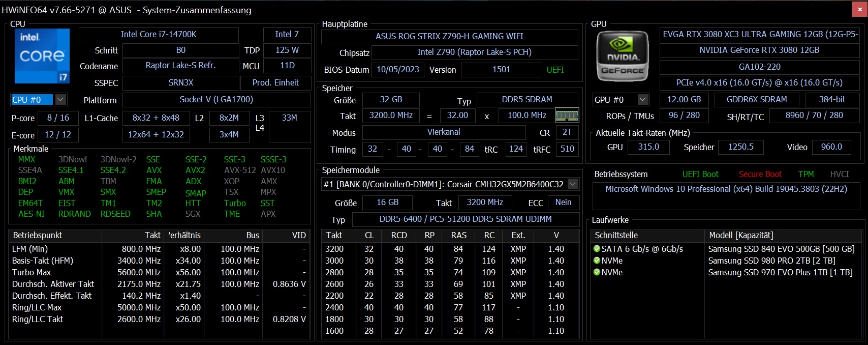This screenshot has height=345, width=868.
Task: Click the 384-bit bus width field
Action: [x=832, y=100]
